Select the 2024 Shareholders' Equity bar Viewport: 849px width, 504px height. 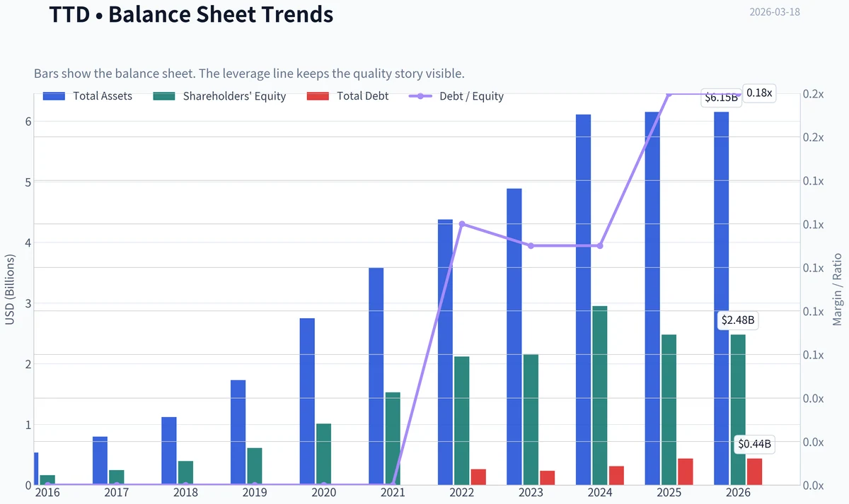(x=599, y=395)
